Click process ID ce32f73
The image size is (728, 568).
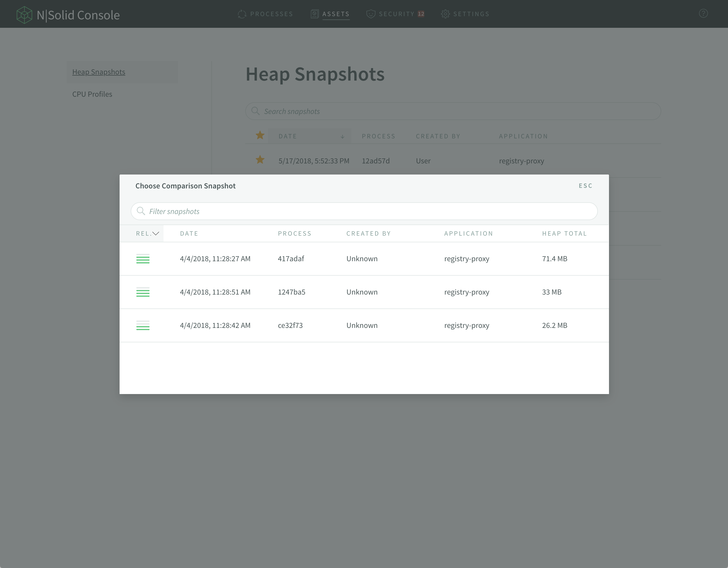(x=290, y=325)
